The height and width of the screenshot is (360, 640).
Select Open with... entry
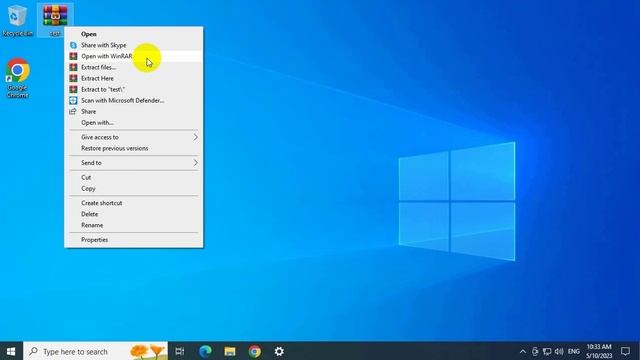(x=134, y=122)
